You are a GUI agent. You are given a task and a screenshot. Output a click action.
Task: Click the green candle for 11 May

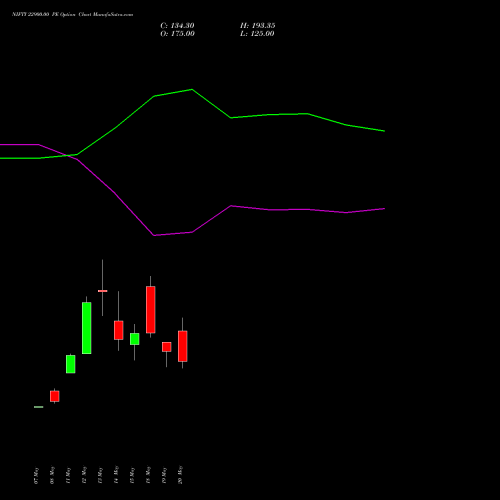[x=71, y=364]
